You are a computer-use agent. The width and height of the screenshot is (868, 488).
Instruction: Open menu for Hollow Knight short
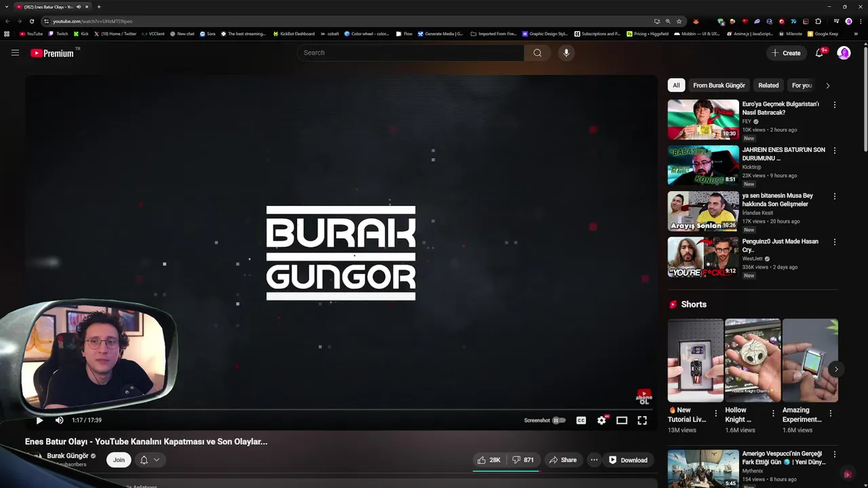click(773, 413)
